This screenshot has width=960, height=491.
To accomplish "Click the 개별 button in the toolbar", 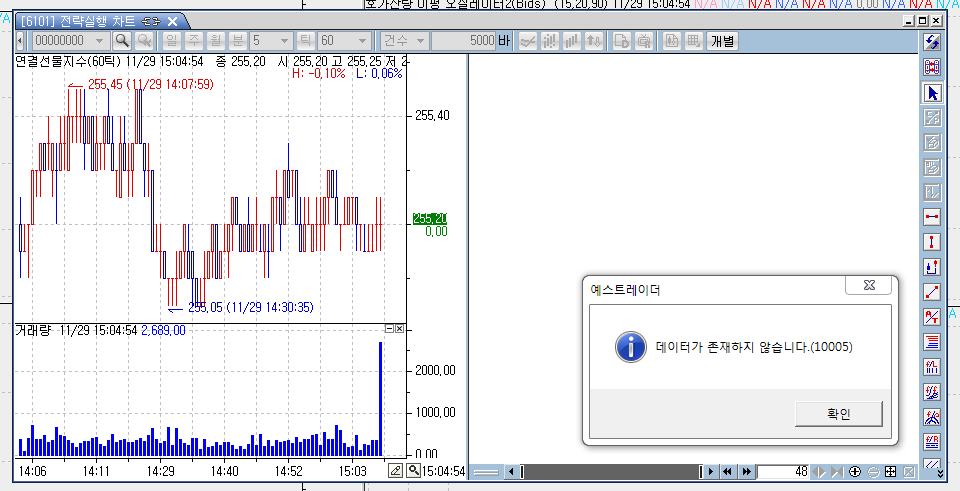I will click(721, 41).
